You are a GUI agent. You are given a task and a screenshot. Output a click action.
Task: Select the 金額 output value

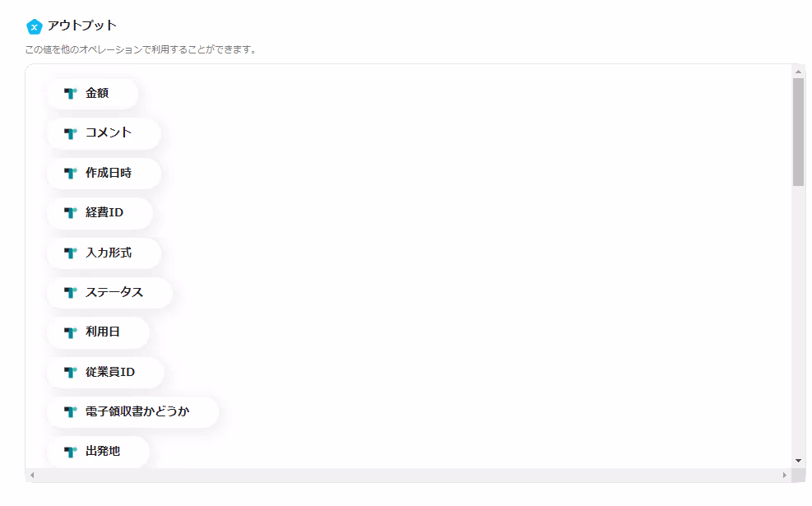pos(92,93)
